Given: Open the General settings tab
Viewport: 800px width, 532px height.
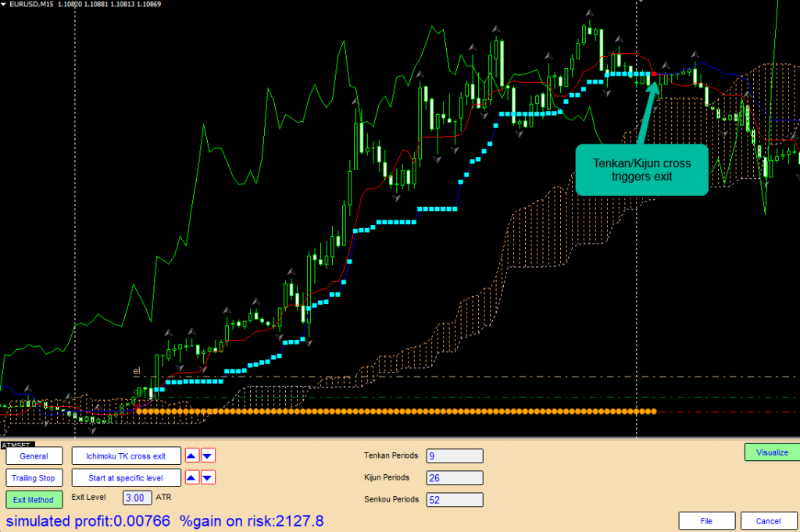Looking at the screenshot, I should (34, 456).
